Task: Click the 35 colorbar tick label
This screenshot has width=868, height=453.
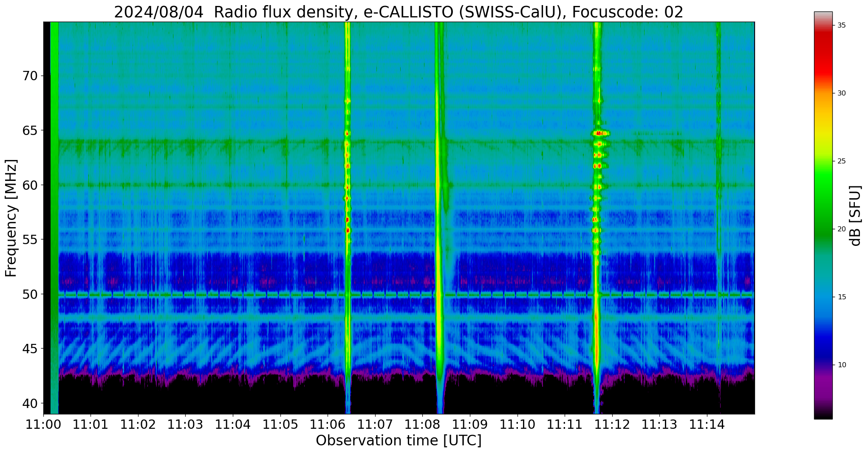Action: (841, 25)
